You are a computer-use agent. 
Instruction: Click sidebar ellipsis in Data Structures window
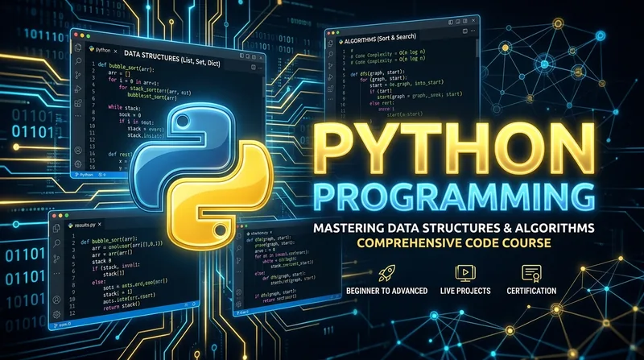77,116
